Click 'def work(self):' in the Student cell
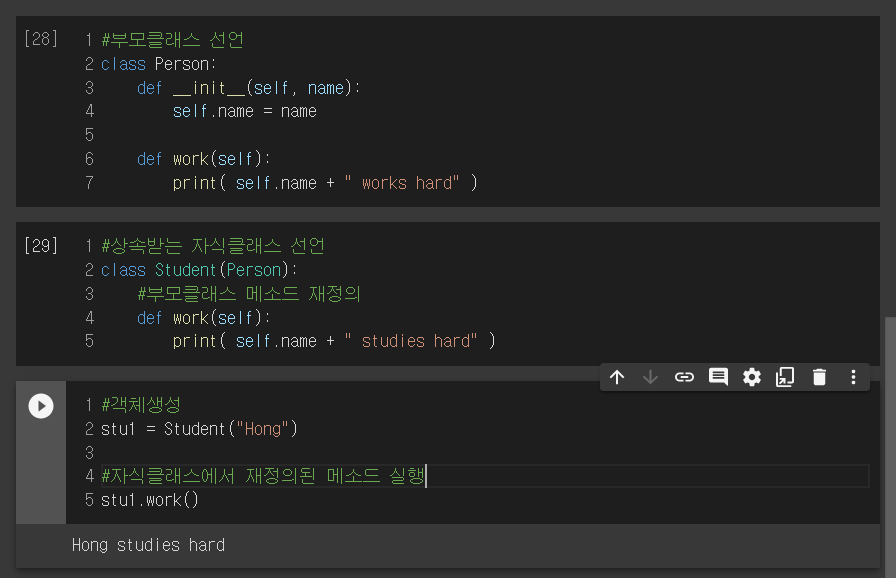The height and width of the screenshot is (578, 896). [x=203, y=318]
